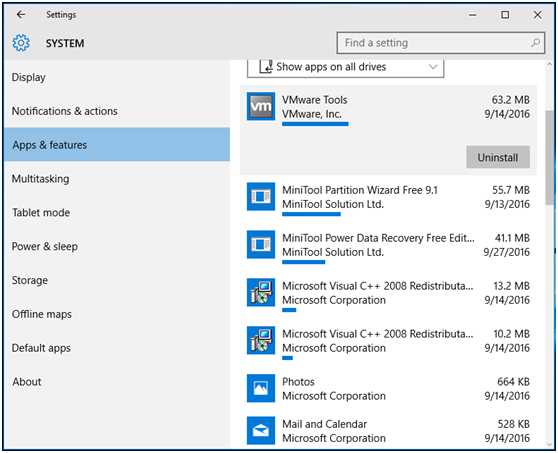Click the VMware Tools size bar

[315, 124]
